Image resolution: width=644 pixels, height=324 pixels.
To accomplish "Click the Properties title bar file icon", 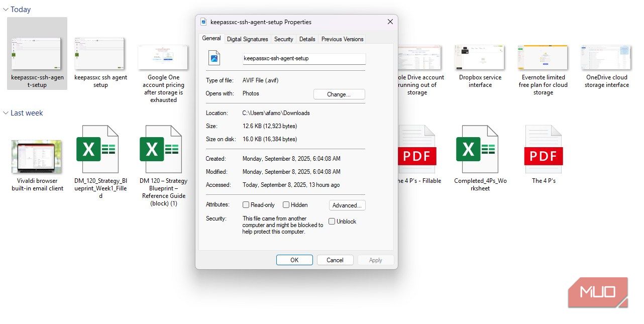I will click(x=203, y=22).
